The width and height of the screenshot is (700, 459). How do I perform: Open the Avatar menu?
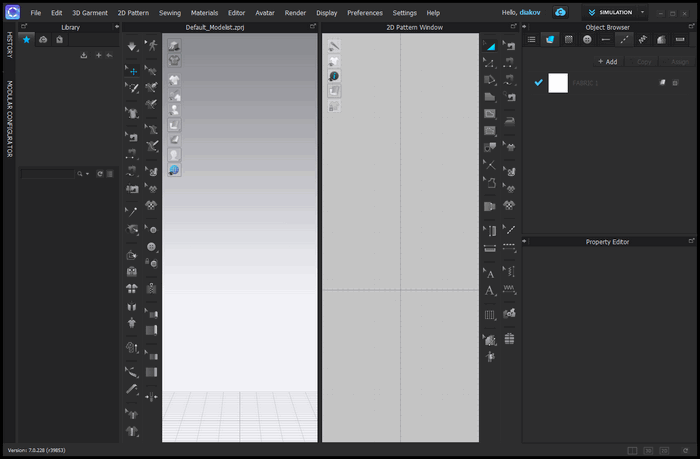264,12
